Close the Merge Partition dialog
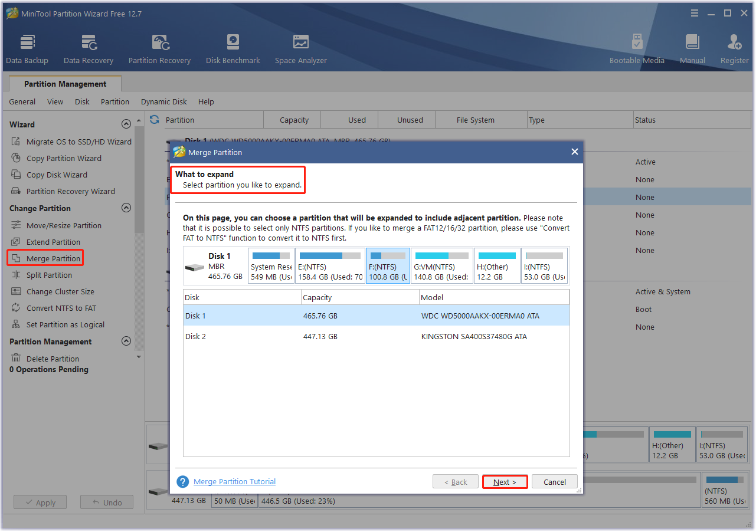 pos(575,152)
